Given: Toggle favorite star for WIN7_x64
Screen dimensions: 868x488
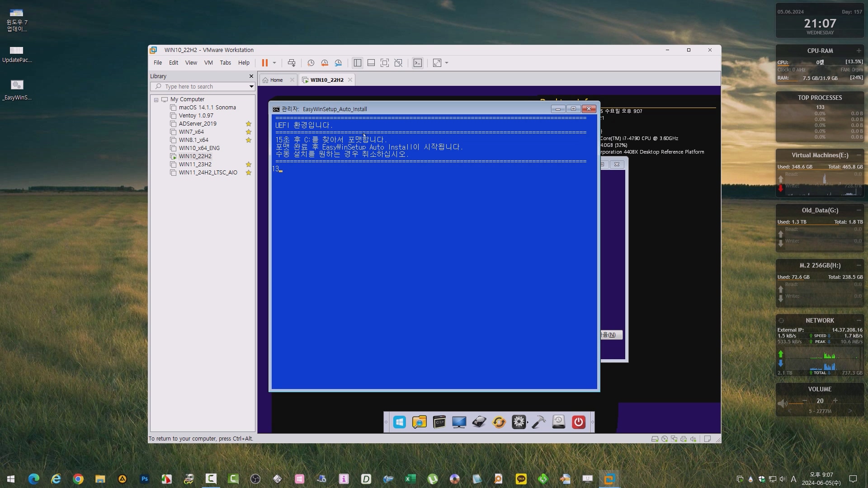Looking at the screenshot, I should 248,132.
